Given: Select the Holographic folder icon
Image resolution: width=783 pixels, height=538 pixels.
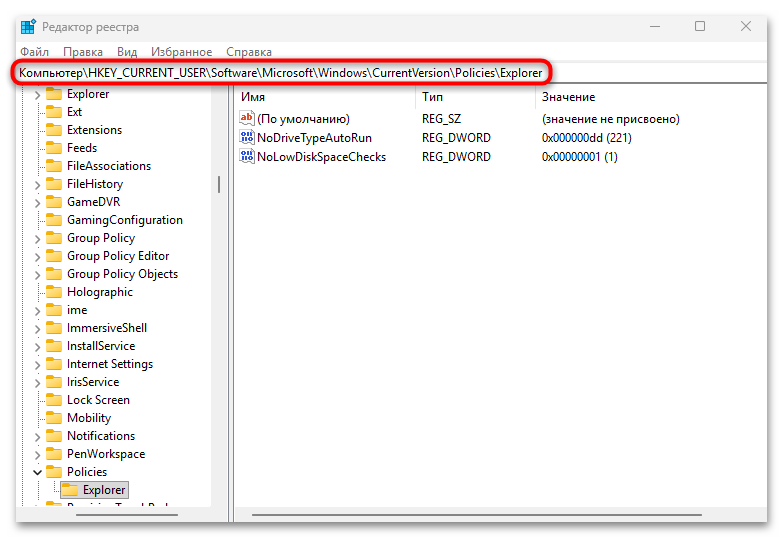Looking at the screenshot, I should [x=54, y=292].
